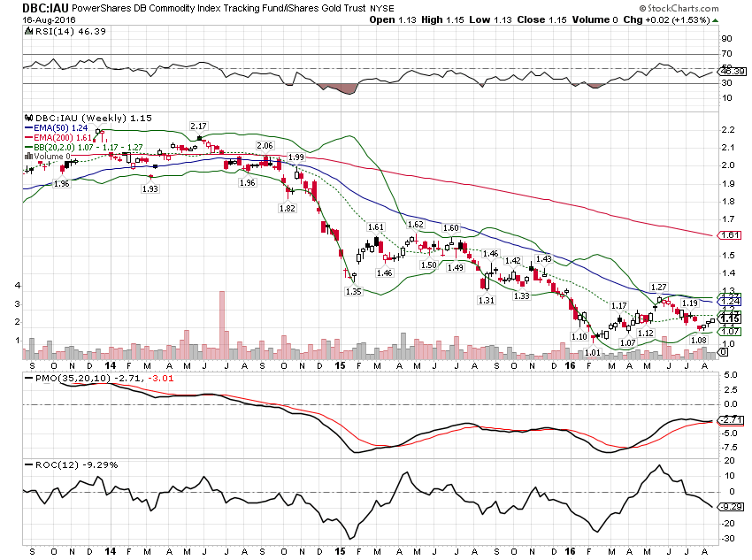Click the 1.33 low price annotation
752x560 pixels.
521,296
